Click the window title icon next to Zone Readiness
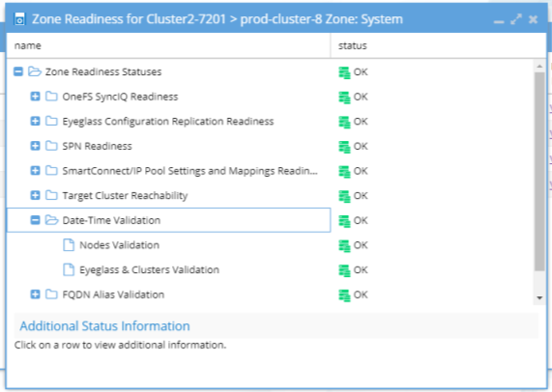The height and width of the screenshot is (392, 552). (x=19, y=19)
